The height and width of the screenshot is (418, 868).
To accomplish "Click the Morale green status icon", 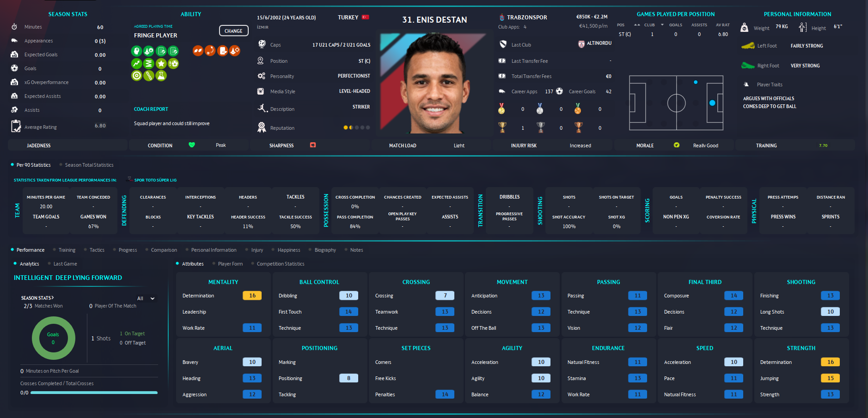I will tap(677, 145).
